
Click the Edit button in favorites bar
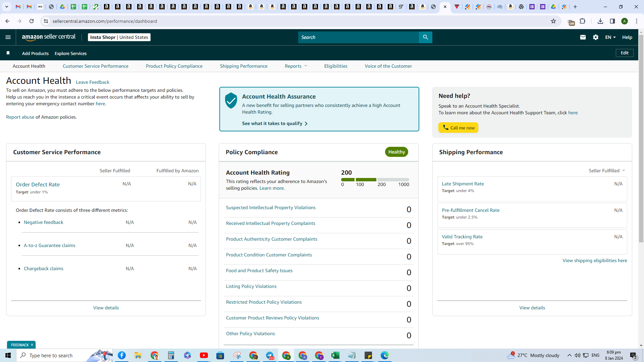click(625, 53)
